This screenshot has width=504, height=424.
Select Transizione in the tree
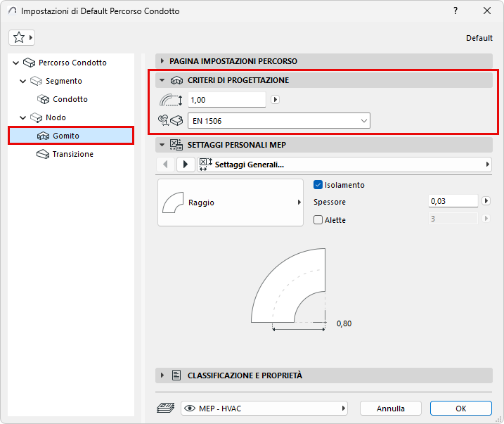click(72, 154)
